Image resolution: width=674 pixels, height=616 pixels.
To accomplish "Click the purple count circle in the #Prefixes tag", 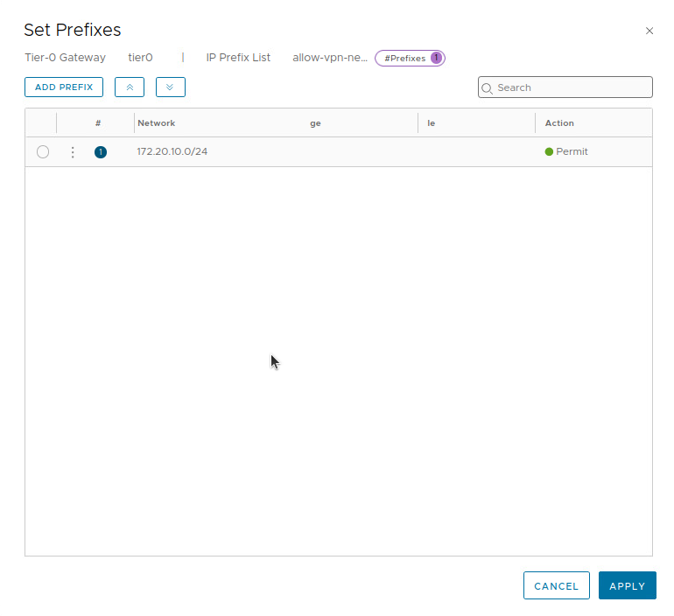I will coord(436,59).
